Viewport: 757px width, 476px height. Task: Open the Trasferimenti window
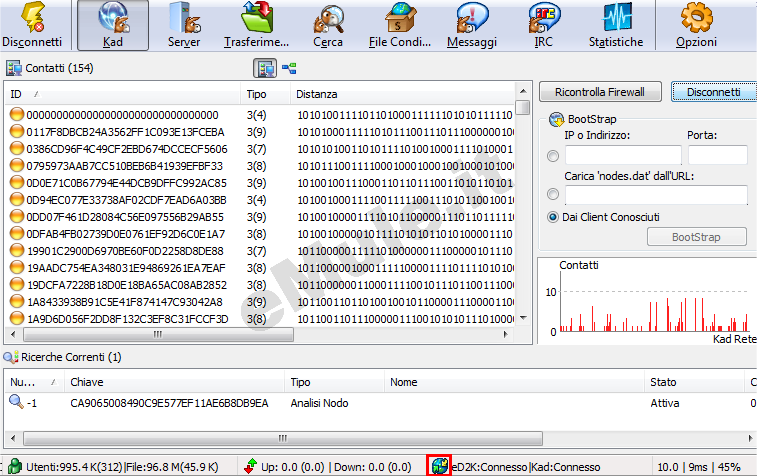tap(256, 24)
